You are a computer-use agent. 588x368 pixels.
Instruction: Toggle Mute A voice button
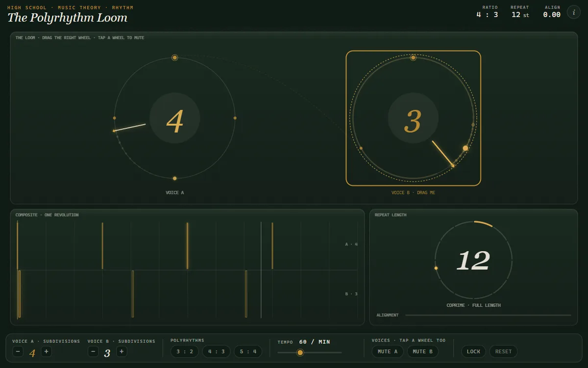pyautogui.click(x=388, y=351)
